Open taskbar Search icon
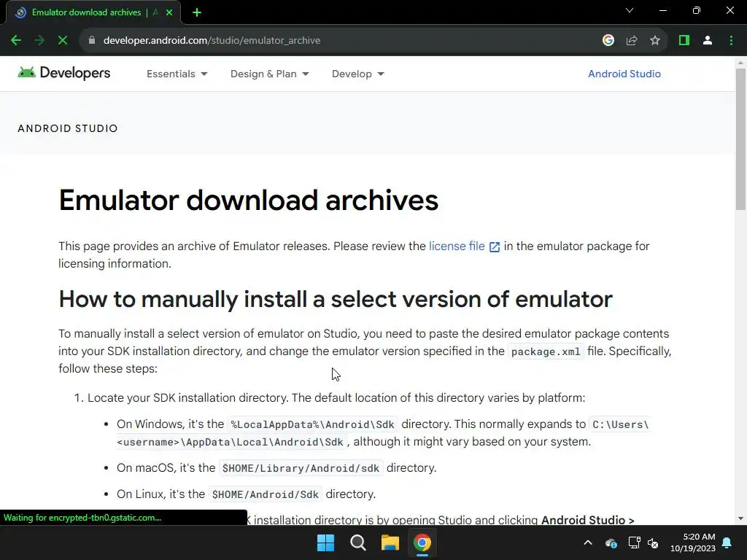Image resolution: width=747 pixels, height=560 pixels. tap(357, 542)
